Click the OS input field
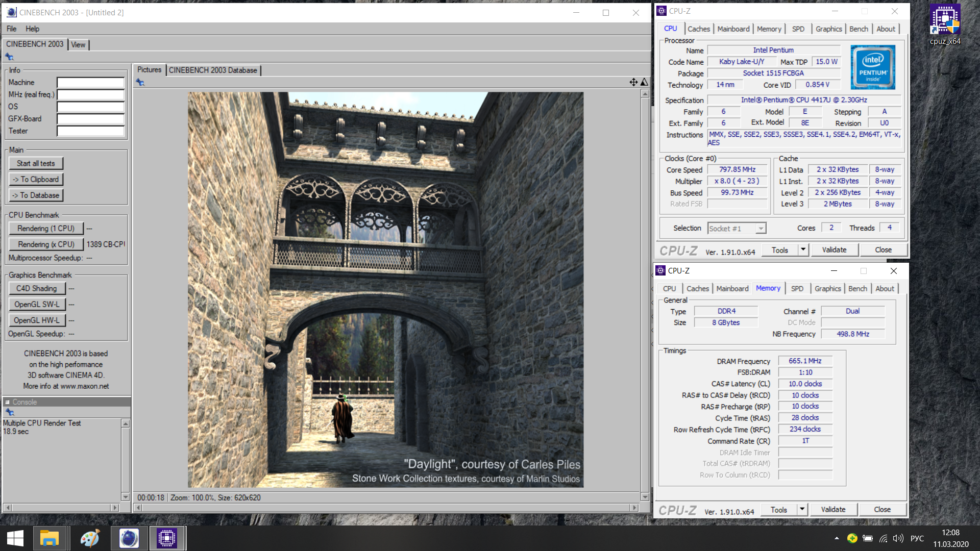980x551 pixels. click(90, 107)
